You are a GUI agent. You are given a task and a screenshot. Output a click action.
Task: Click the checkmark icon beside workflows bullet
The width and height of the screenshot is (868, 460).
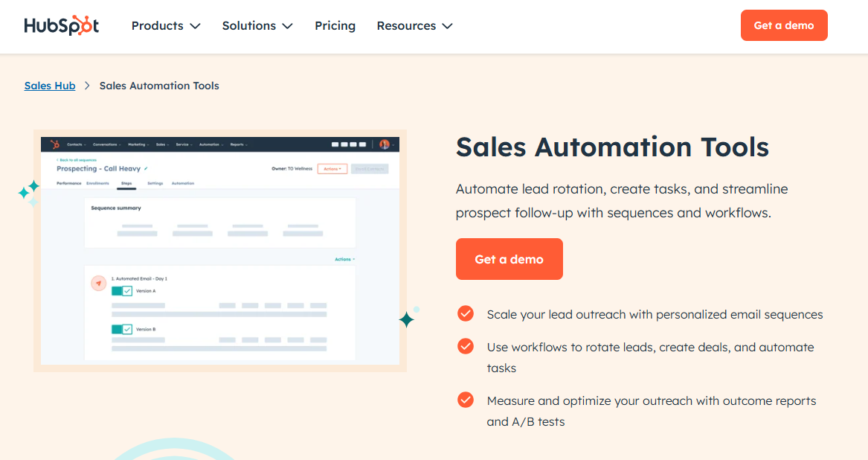point(466,346)
